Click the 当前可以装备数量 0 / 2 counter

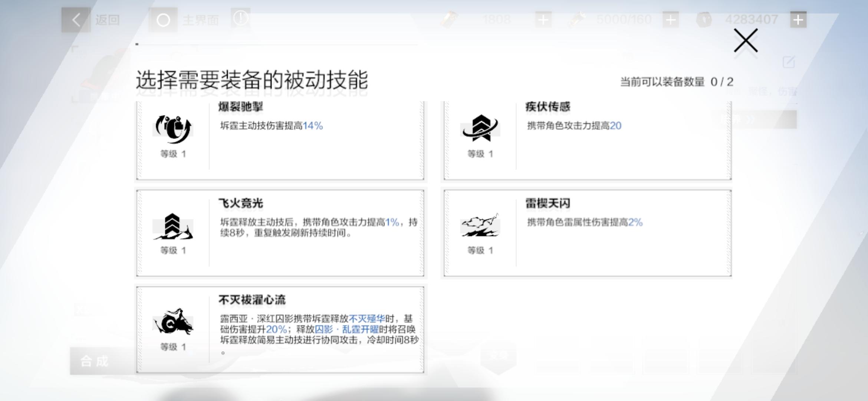tap(677, 82)
